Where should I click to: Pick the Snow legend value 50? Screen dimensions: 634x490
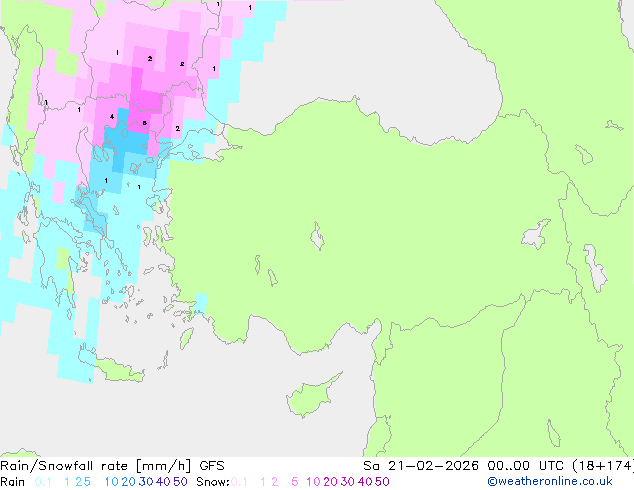pyautogui.click(x=382, y=482)
